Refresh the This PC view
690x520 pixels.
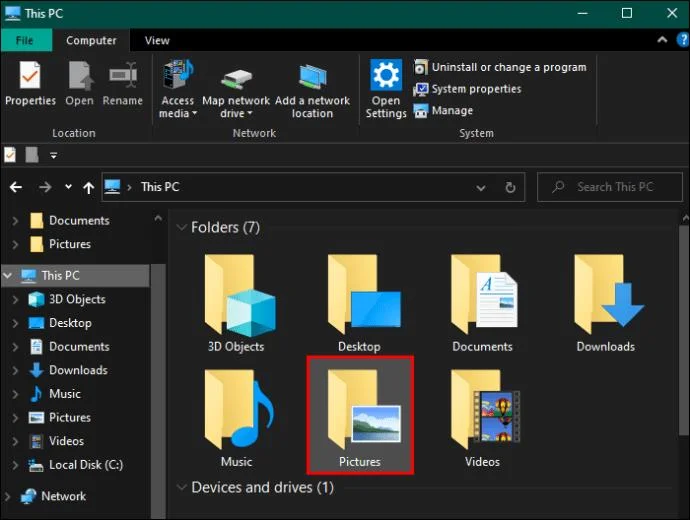[x=510, y=188]
